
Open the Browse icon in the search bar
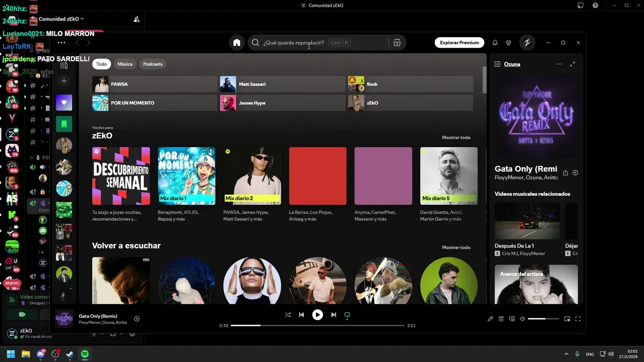[397, 43]
